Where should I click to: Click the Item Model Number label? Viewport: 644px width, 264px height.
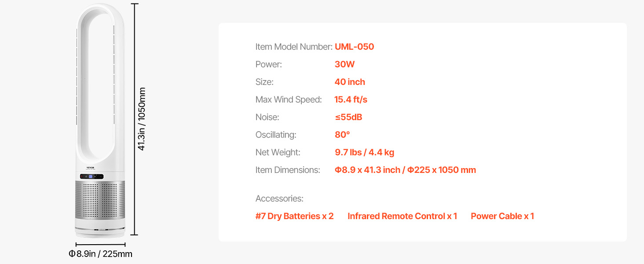pyautogui.click(x=294, y=47)
